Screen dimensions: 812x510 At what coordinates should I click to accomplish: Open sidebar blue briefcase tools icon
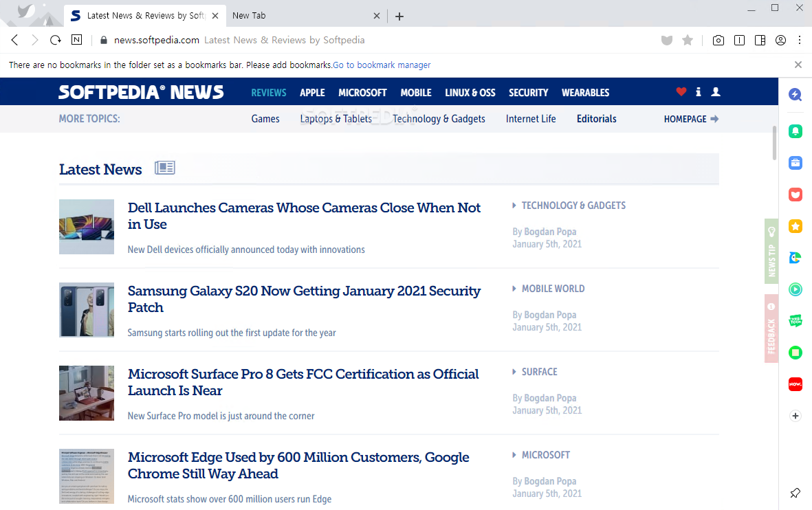coord(795,163)
